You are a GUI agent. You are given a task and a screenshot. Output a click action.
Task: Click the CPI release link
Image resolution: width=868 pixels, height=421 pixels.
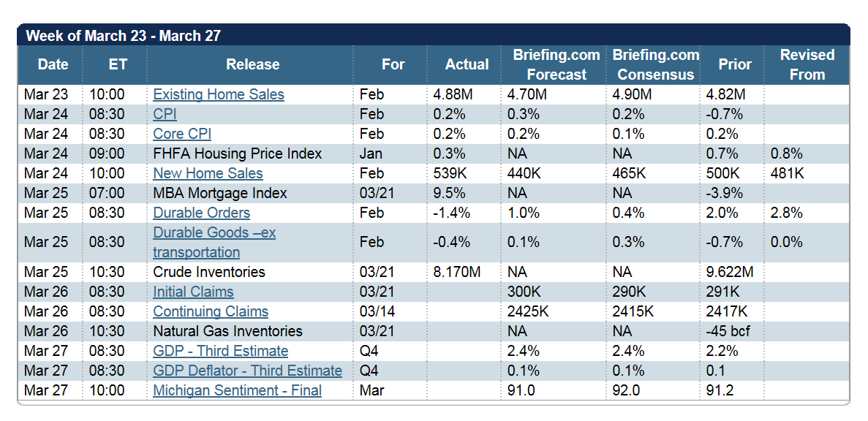[x=165, y=114]
